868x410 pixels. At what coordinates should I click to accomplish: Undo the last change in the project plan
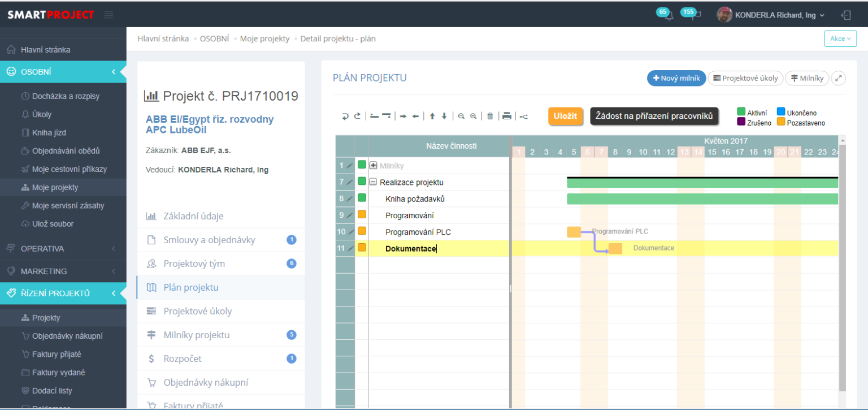click(x=345, y=115)
